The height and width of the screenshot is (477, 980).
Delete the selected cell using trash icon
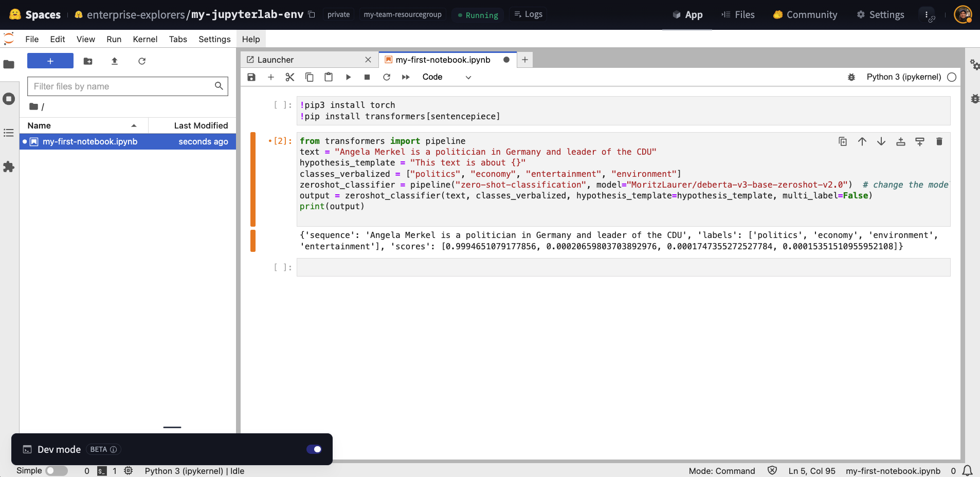click(939, 141)
